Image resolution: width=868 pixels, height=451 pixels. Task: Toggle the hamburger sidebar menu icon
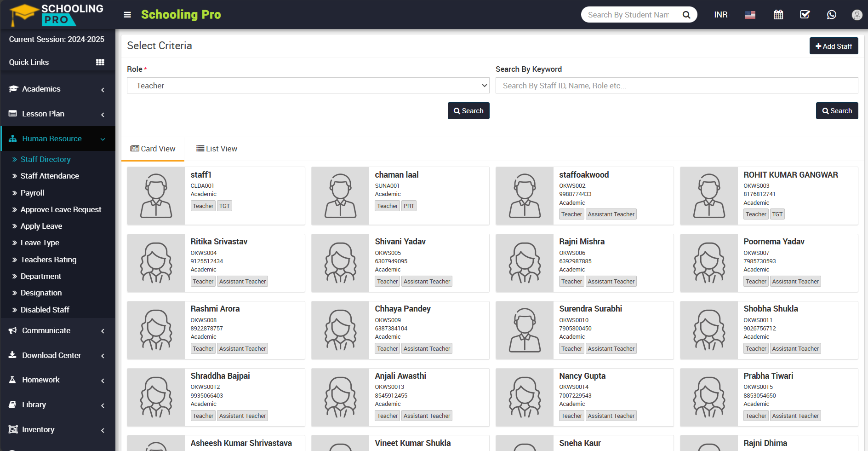click(127, 15)
